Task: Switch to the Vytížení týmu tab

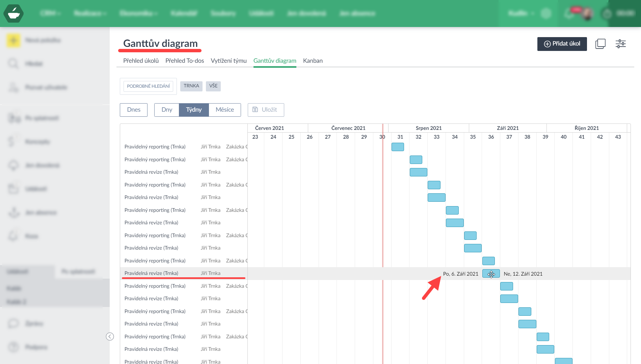Action: click(x=229, y=61)
